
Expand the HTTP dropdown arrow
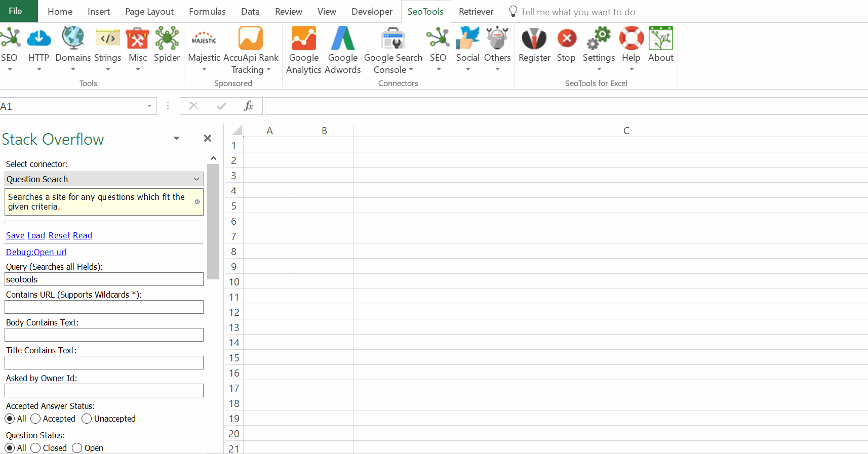39,70
